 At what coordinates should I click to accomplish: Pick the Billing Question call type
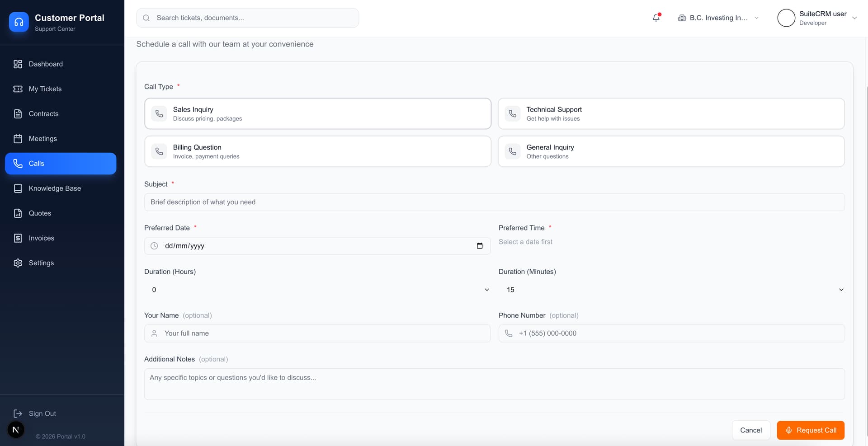[x=317, y=152]
